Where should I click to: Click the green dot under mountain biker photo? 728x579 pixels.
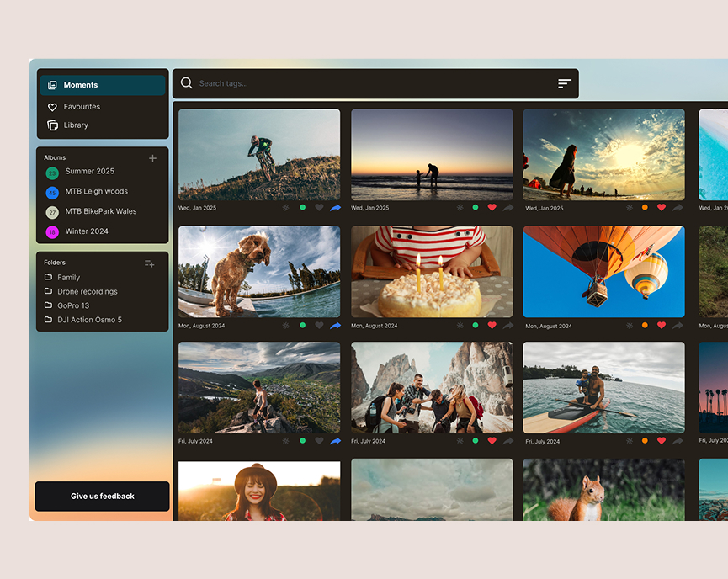303,208
